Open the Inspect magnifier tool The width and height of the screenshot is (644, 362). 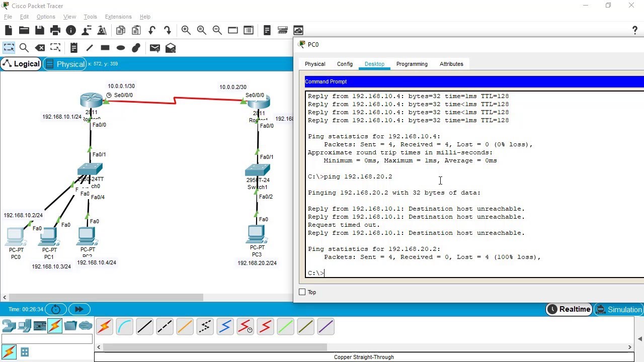coord(24,48)
